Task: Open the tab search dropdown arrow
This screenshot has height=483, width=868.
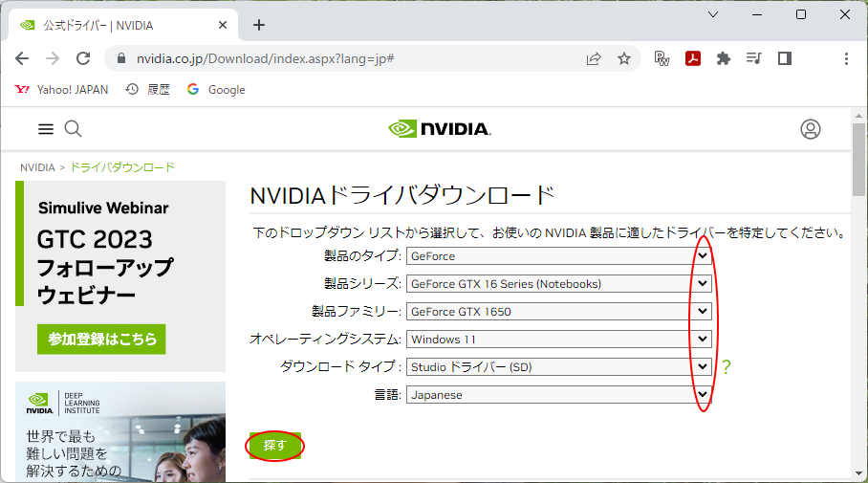Action: point(713,14)
